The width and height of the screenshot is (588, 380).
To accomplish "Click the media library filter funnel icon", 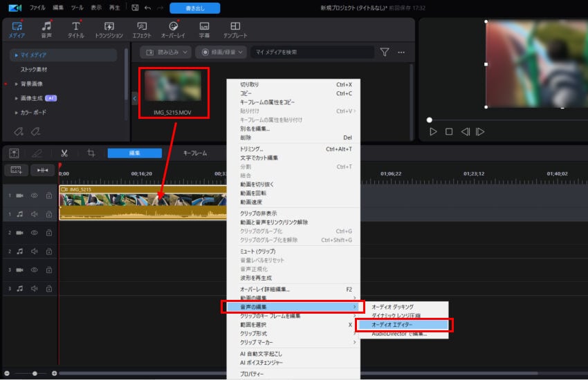I will pyautogui.click(x=385, y=52).
